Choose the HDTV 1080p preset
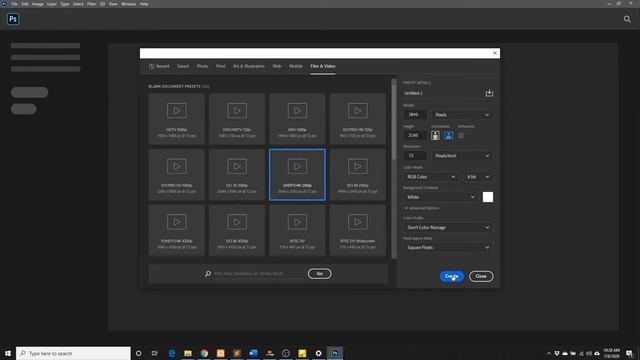 click(x=176, y=119)
